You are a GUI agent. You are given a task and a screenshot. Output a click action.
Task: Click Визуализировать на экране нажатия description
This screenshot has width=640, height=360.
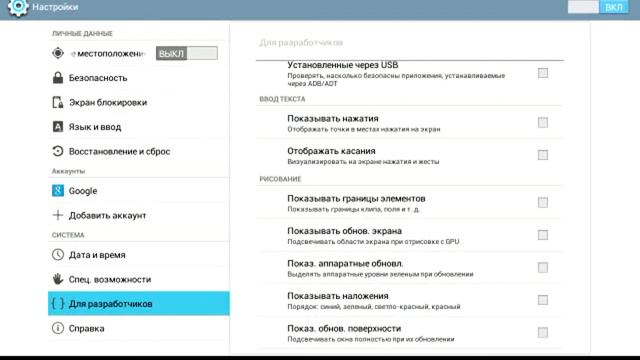click(363, 162)
